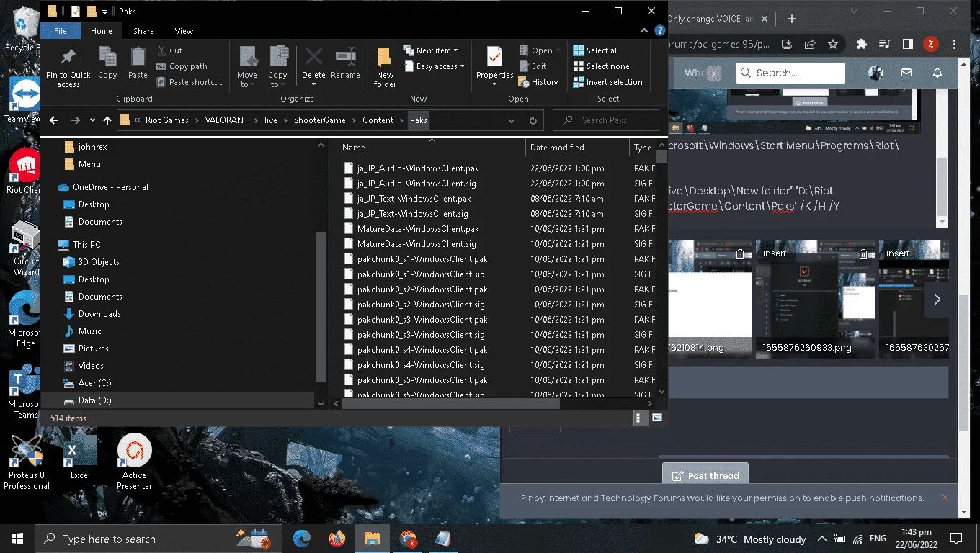Open the Customize Quick Access Toolbar dropdown
This screenshot has height=553, width=980.
click(105, 12)
